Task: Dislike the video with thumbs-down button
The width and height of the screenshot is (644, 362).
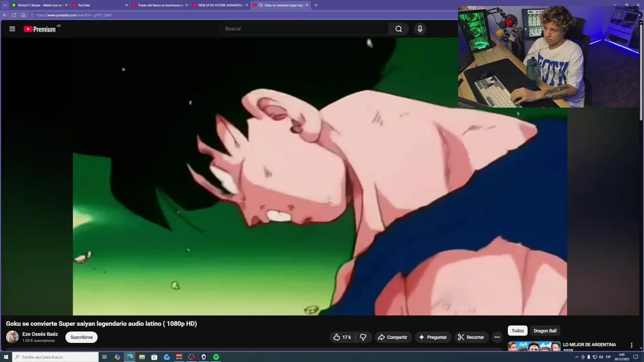Action: 363,337
